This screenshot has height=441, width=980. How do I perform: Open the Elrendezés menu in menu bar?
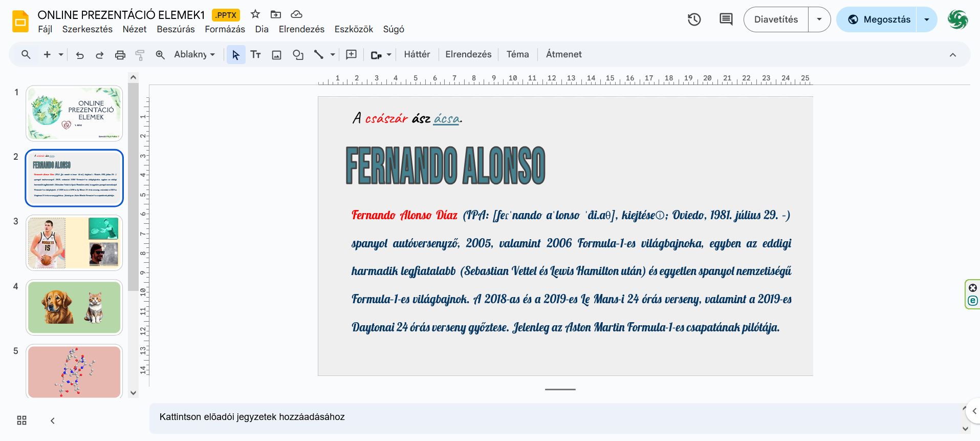[301, 29]
